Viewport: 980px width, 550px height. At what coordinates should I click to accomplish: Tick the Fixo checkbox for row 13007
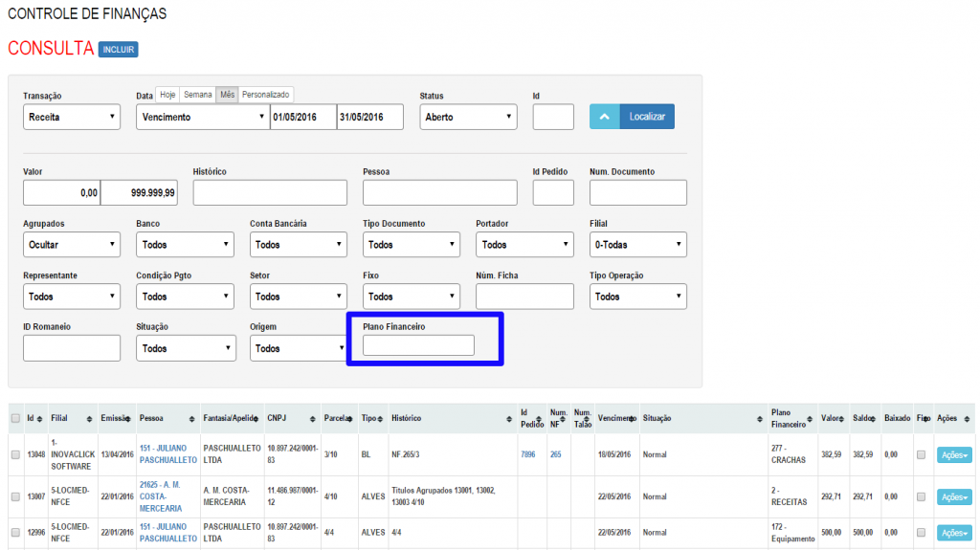click(921, 496)
